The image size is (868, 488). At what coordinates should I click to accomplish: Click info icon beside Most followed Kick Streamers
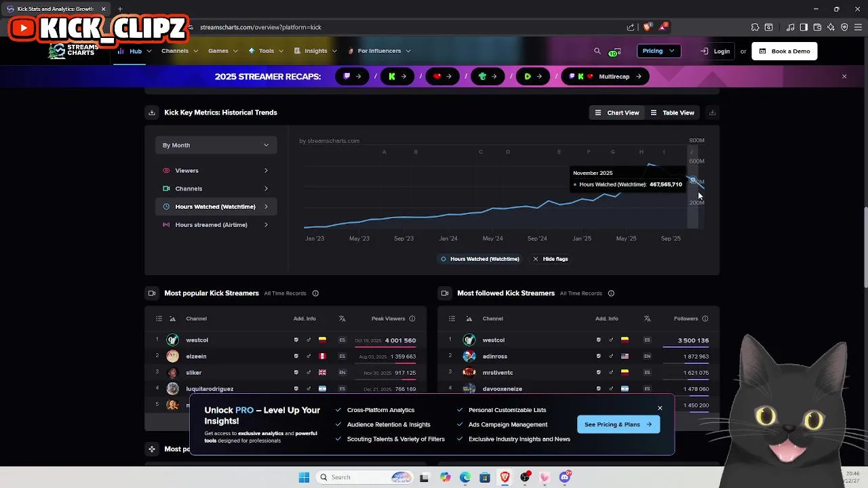tap(611, 293)
